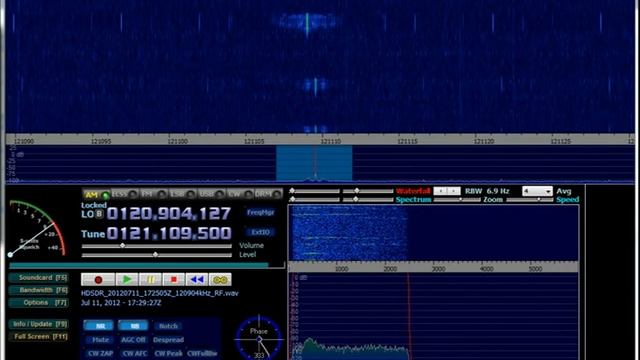Adjust the Level slider
Image resolution: width=640 pixels, height=360 pixels.
(x=156, y=255)
